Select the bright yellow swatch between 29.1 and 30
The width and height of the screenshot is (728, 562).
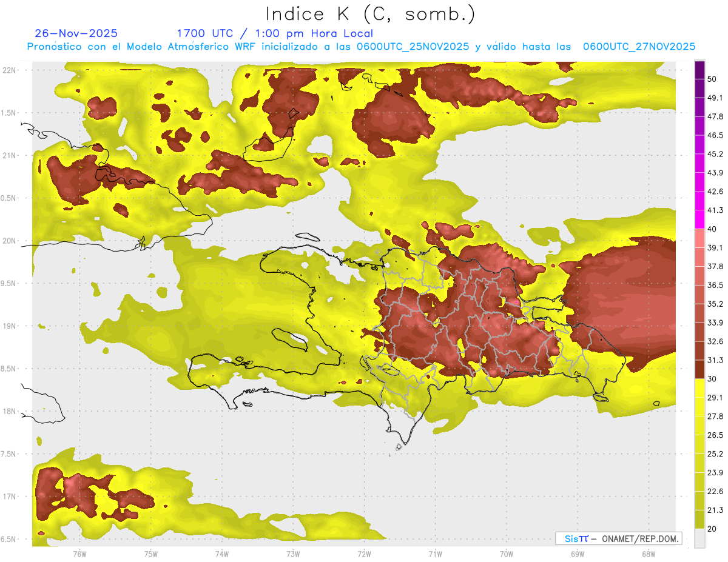(x=699, y=388)
